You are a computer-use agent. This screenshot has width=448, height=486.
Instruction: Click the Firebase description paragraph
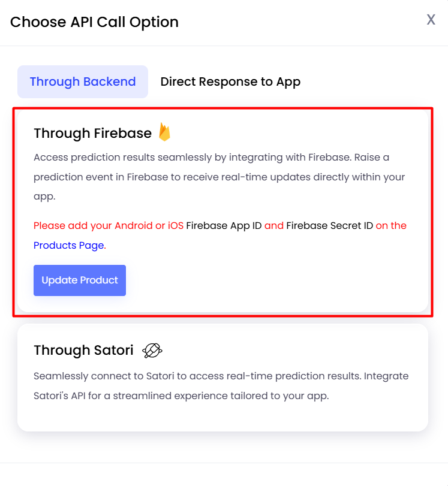coord(220,177)
